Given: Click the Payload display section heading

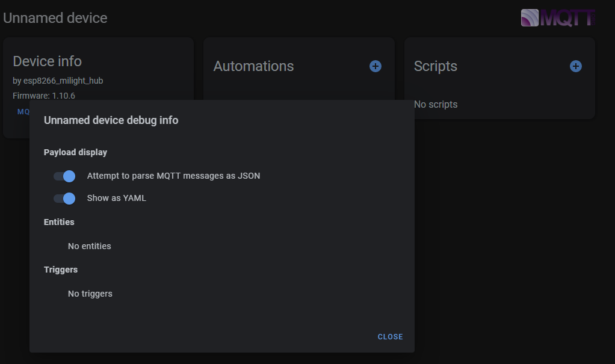Looking at the screenshot, I should point(75,152).
